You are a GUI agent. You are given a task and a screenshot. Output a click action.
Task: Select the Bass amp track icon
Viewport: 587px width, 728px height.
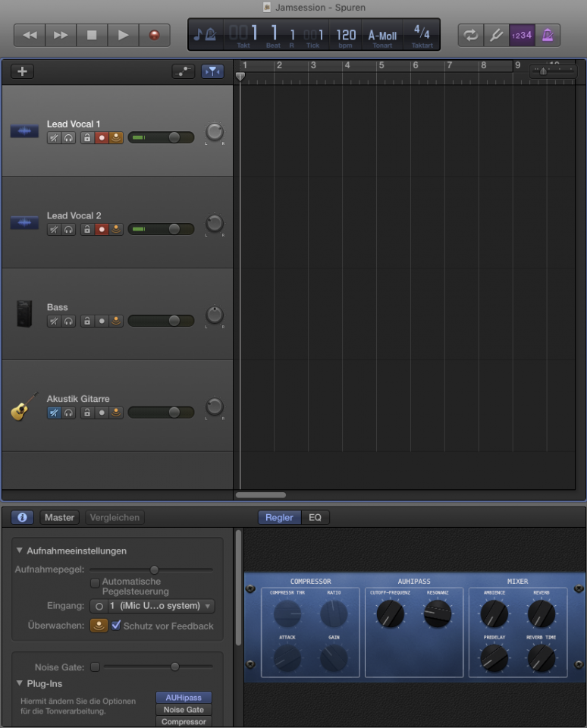pos(24,314)
